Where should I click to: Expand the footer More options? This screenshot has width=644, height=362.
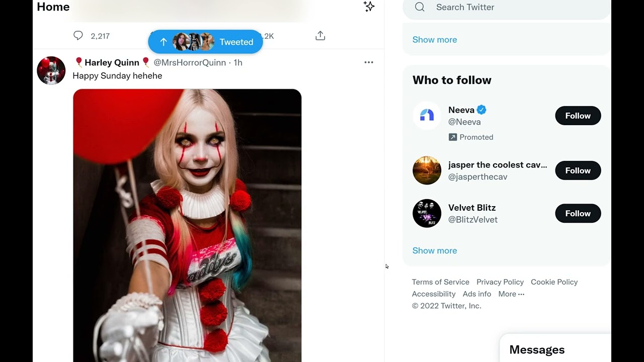511,294
